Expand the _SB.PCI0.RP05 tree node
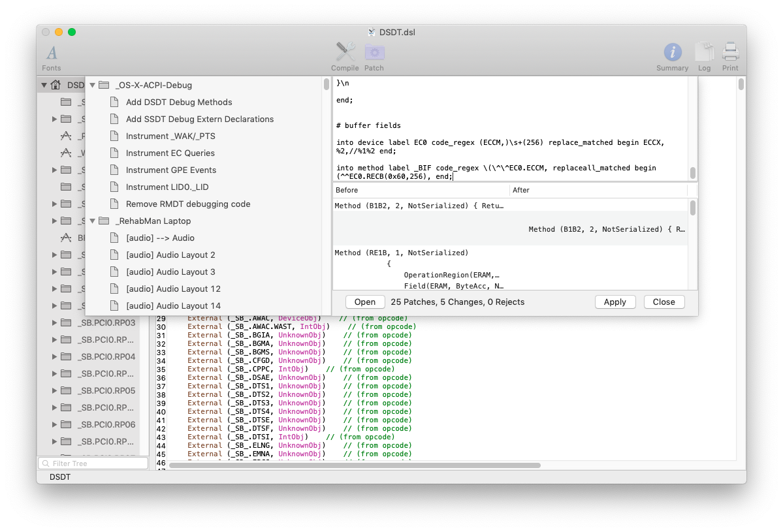Image resolution: width=783 pixels, height=532 pixels. (x=54, y=391)
